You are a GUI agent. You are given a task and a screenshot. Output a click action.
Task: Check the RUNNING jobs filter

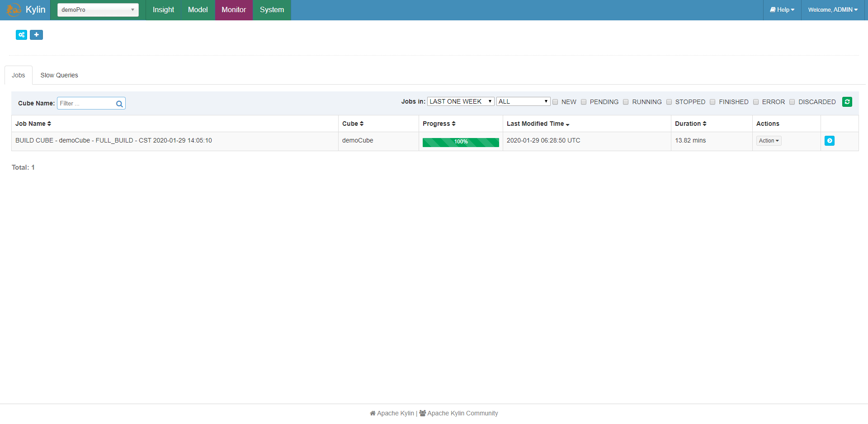click(626, 101)
